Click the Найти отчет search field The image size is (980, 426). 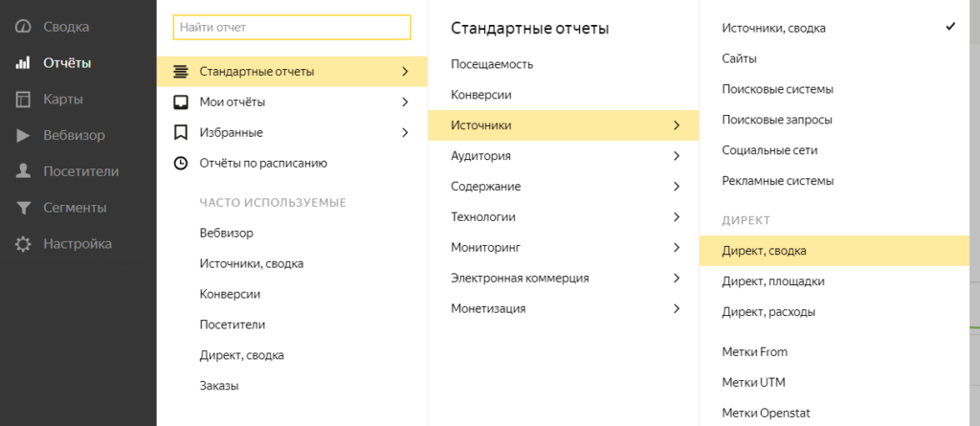click(292, 28)
